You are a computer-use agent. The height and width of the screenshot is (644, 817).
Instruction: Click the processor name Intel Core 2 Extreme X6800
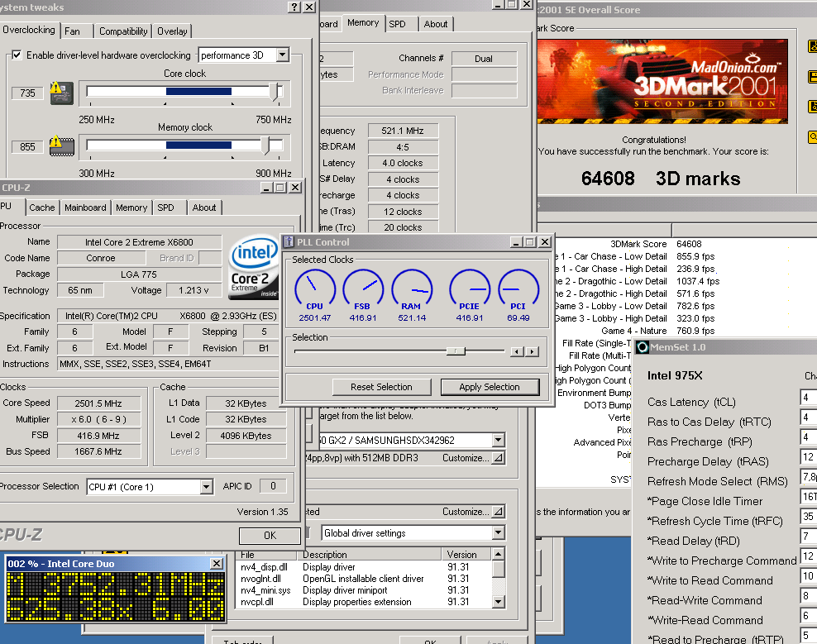[x=139, y=242]
